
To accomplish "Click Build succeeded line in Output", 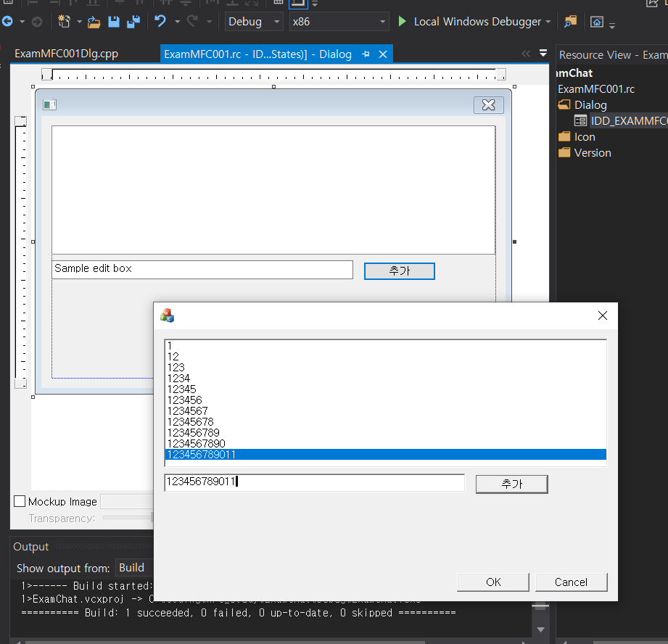I will point(239,613).
